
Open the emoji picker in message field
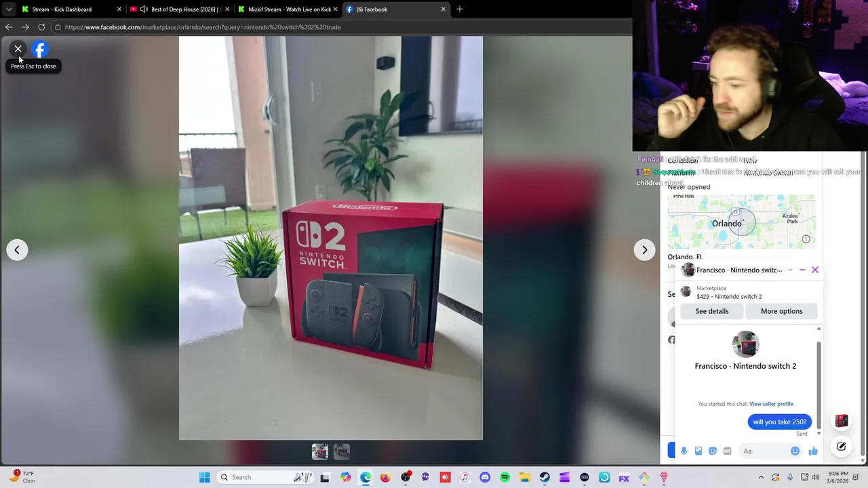pyautogui.click(x=795, y=451)
